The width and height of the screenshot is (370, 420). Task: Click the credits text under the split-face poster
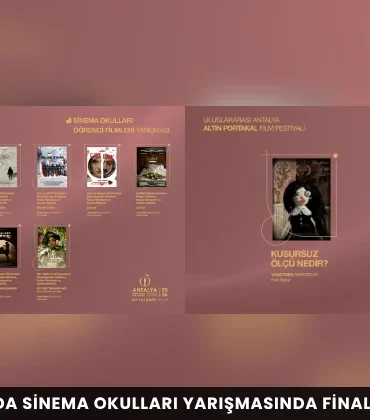click(104, 204)
